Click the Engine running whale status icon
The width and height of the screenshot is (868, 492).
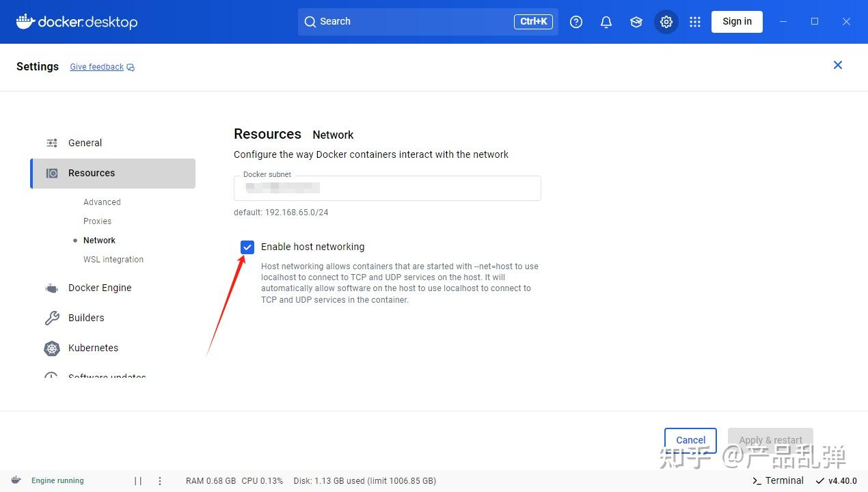(x=16, y=480)
